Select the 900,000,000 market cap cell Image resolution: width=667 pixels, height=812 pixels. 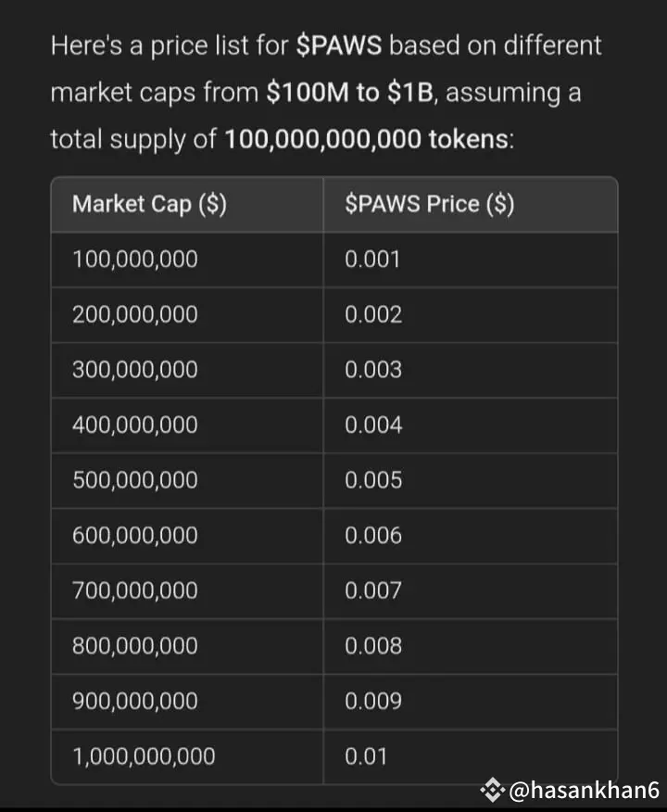click(135, 702)
